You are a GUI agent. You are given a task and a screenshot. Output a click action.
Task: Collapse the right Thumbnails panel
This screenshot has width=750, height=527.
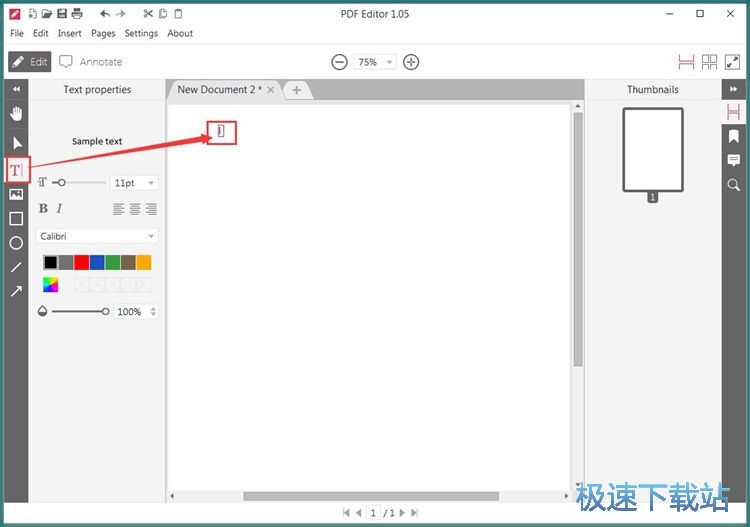point(733,89)
